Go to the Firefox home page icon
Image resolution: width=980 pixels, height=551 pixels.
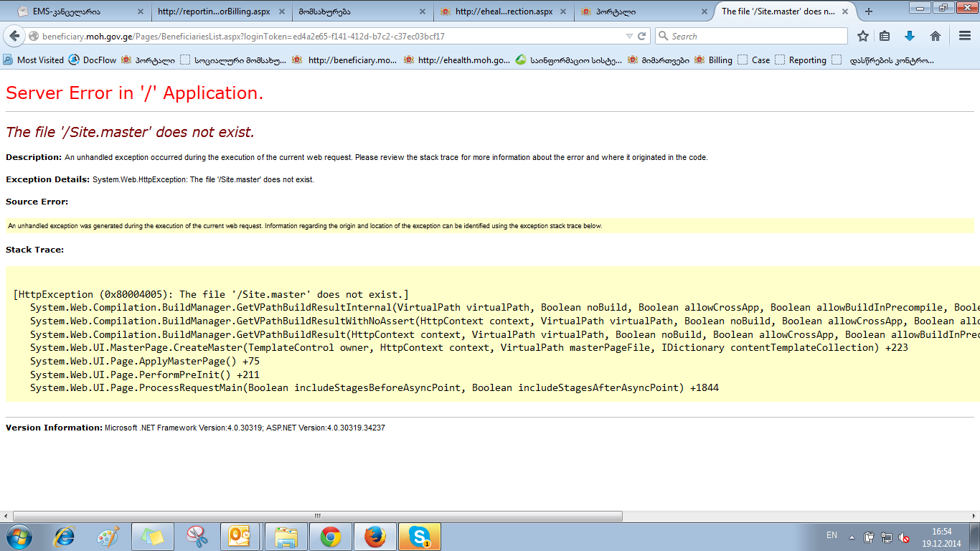935,37
